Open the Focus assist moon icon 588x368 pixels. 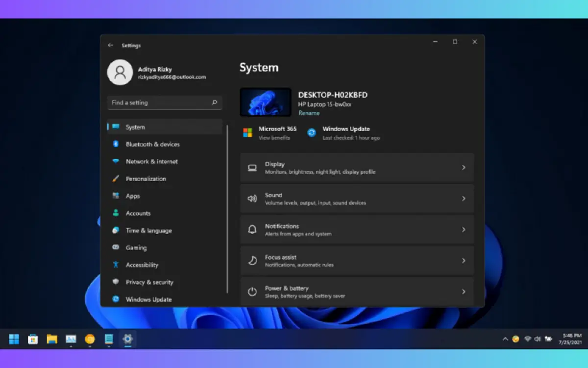point(252,261)
